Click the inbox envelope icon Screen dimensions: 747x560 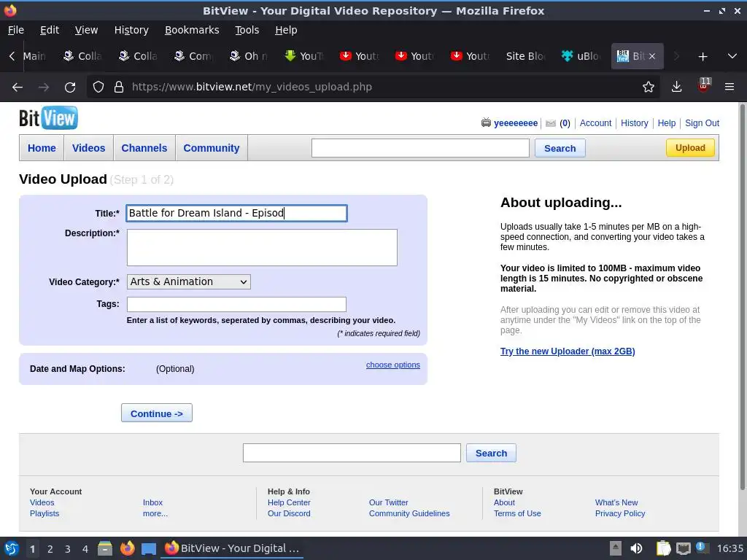(x=550, y=123)
